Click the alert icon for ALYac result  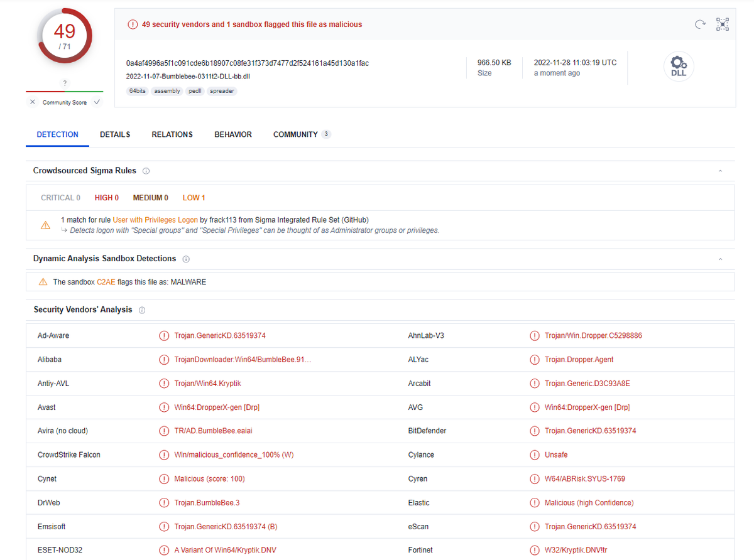(535, 360)
